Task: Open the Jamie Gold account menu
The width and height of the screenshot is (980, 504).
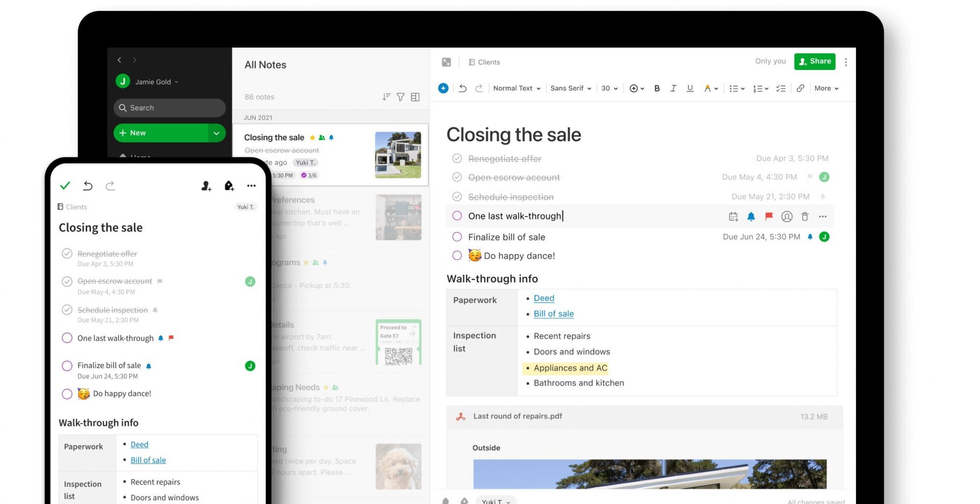Action: click(x=148, y=82)
